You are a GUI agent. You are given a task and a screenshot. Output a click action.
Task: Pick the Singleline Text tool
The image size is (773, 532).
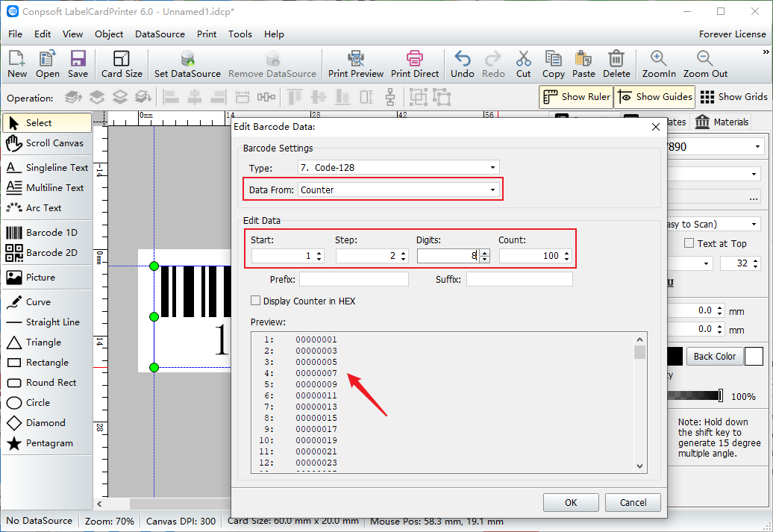pyautogui.click(x=47, y=168)
